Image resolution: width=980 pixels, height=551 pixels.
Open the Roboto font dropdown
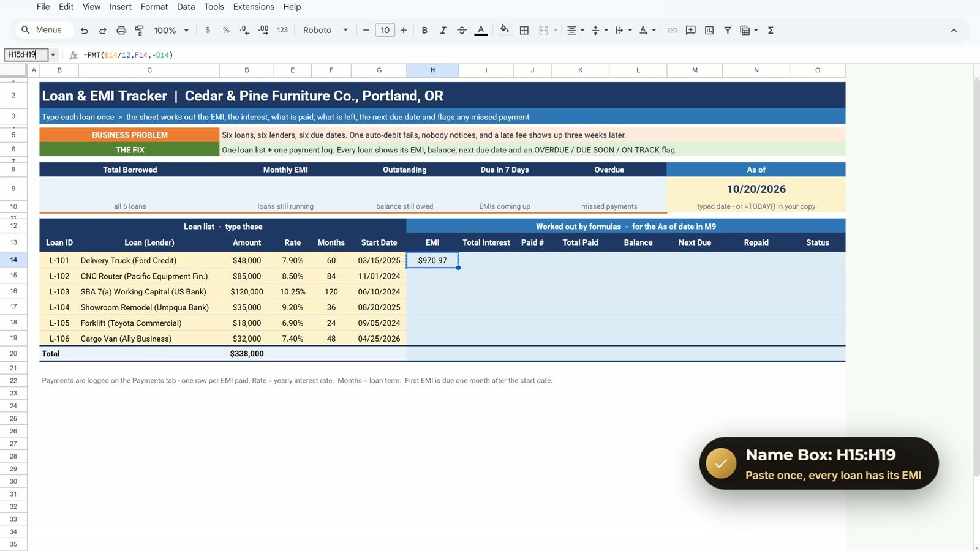click(x=325, y=30)
